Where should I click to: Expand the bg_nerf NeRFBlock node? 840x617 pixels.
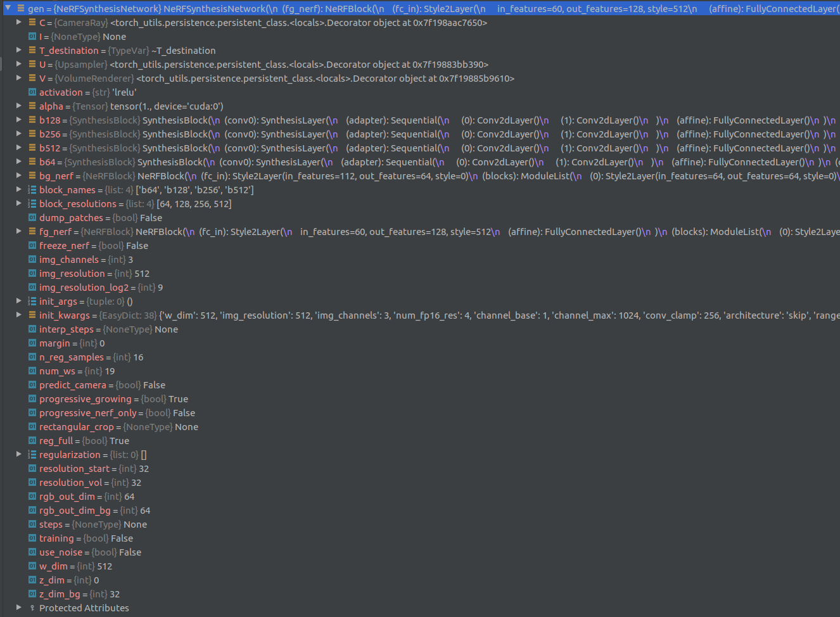[x=18, y=175]
